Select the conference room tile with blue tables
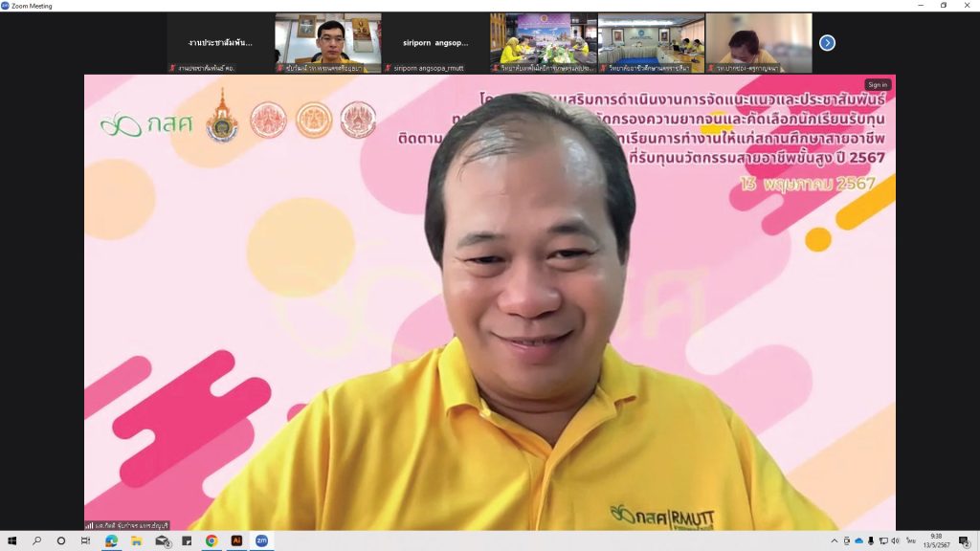Viewport: 980px width, 551px height. click(651, 43)
